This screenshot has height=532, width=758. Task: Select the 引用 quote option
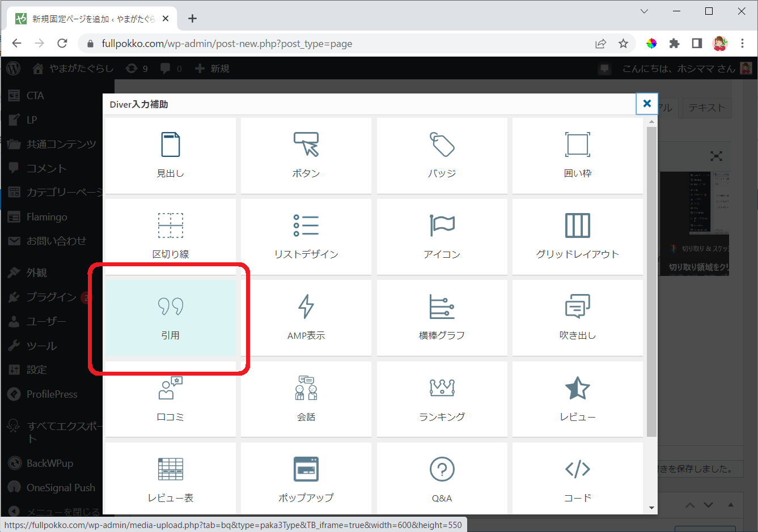[x=170, y=317]
